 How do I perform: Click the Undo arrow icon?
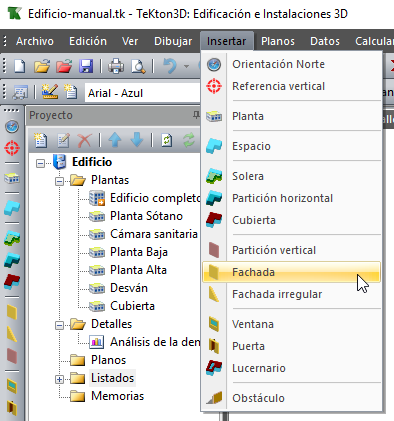pos(170,66)
